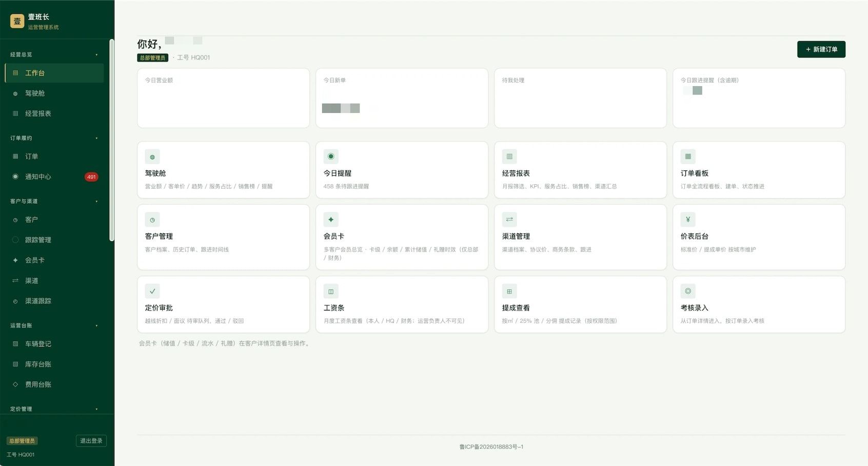Click the 退出登录 button

point(91,441)
